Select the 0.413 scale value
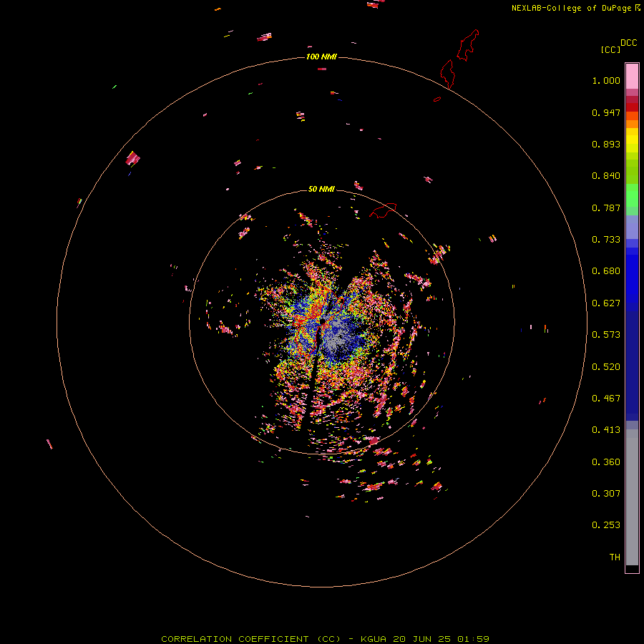 (x=606, y=430)
